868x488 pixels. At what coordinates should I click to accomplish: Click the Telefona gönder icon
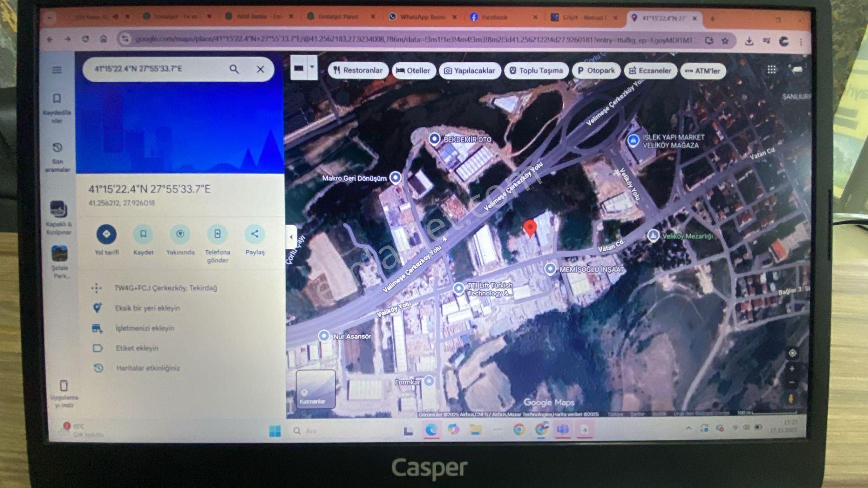217,234
